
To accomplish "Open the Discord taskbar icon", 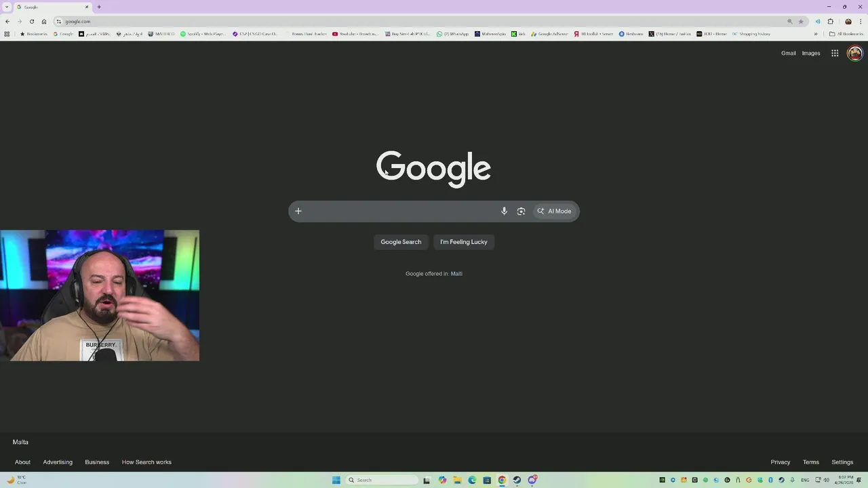I will (532, 480).
